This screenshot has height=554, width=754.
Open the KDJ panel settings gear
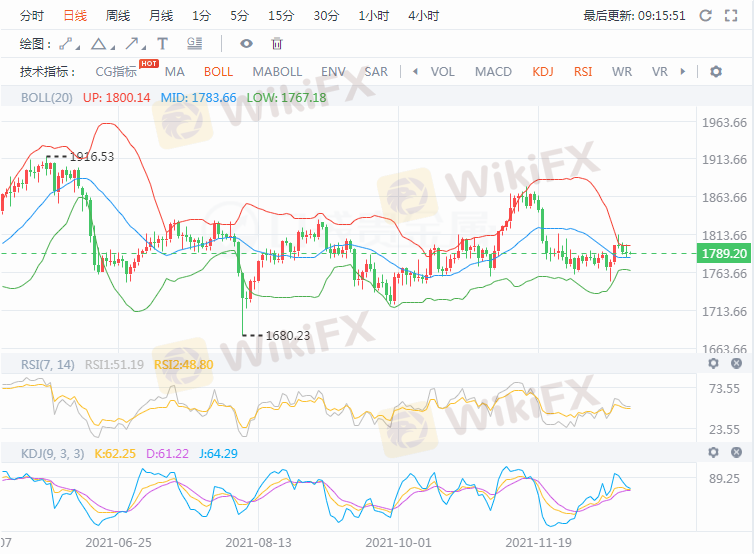click(715, 453)
